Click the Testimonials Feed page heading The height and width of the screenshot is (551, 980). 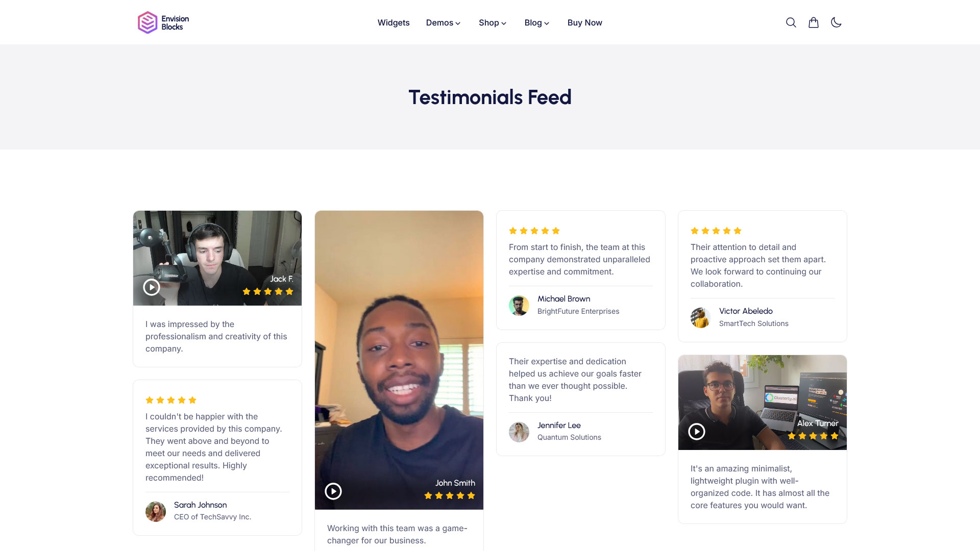click(490, 96)
